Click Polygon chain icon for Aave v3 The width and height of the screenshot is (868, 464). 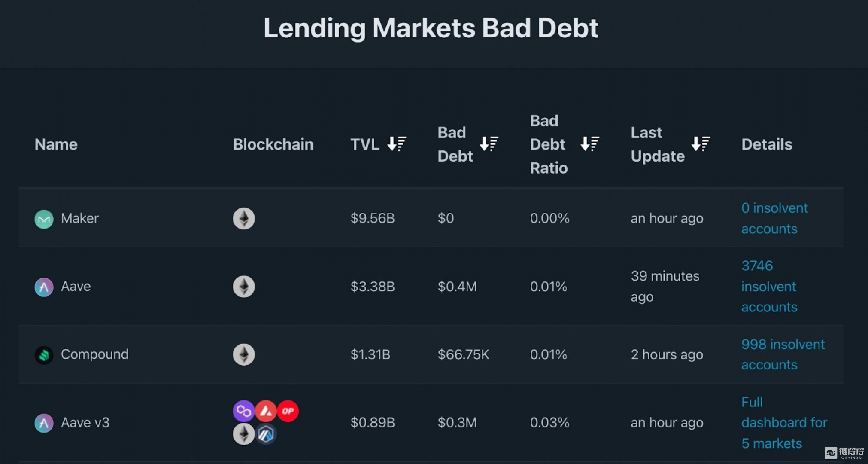pyautogui.click(x=243, y=411)
